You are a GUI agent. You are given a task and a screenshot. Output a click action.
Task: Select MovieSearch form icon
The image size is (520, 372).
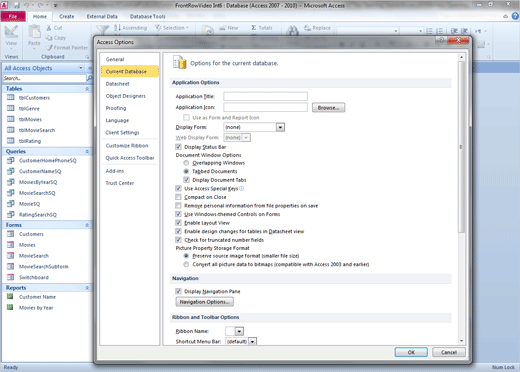[11, 255]
